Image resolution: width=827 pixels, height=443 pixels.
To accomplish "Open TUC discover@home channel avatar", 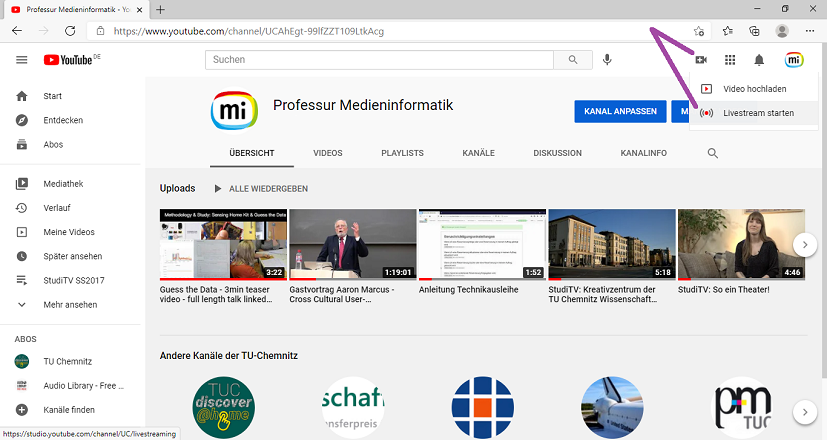I will coord(224,407).
